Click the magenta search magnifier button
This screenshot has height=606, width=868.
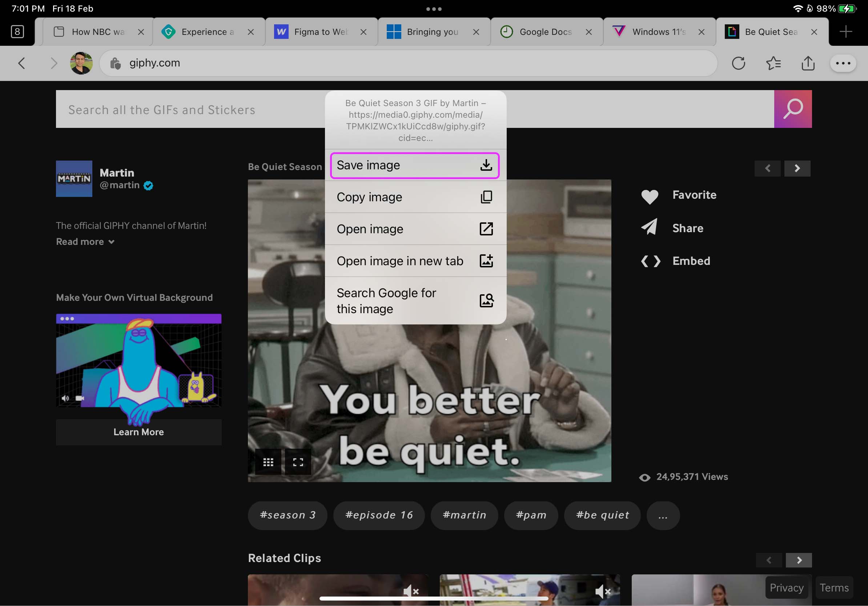coord(793,109)
